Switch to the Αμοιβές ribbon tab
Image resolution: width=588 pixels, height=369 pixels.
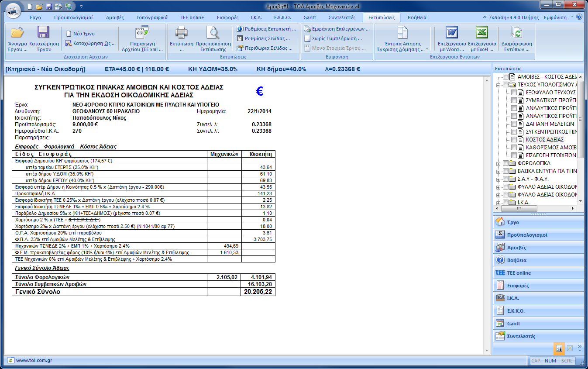(x=115, y=17)
